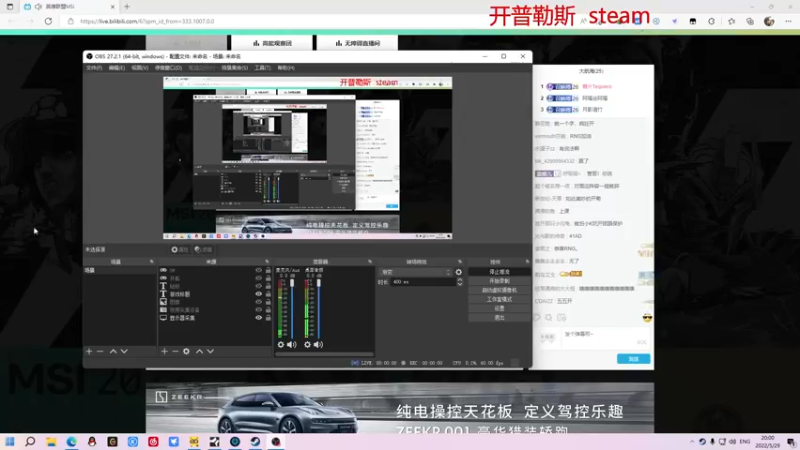The height and width of the screenshot is (450, 800).
Task: Pop out the audio mixer dock panel
Action: tap(370, 262)
